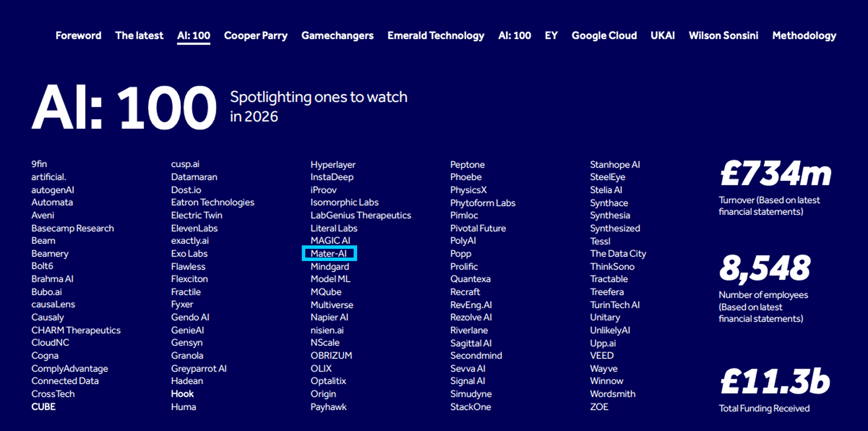Select PolyAI entry
This screenshot has width=868, height=431.
click(463, 241)
